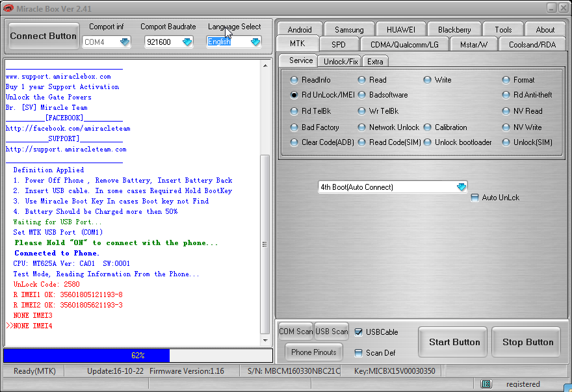Click the facebook.com/amiracleteam link text

[68, 129]
